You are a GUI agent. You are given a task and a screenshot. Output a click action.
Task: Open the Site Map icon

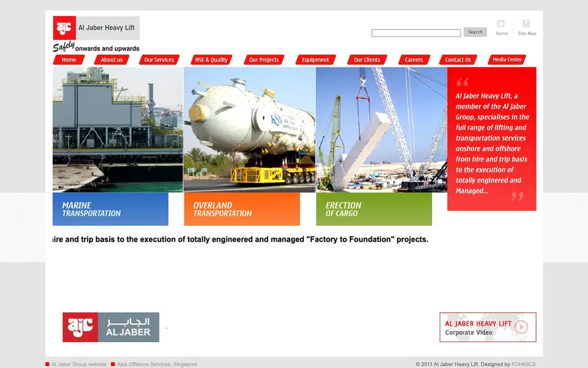point(527,24)
